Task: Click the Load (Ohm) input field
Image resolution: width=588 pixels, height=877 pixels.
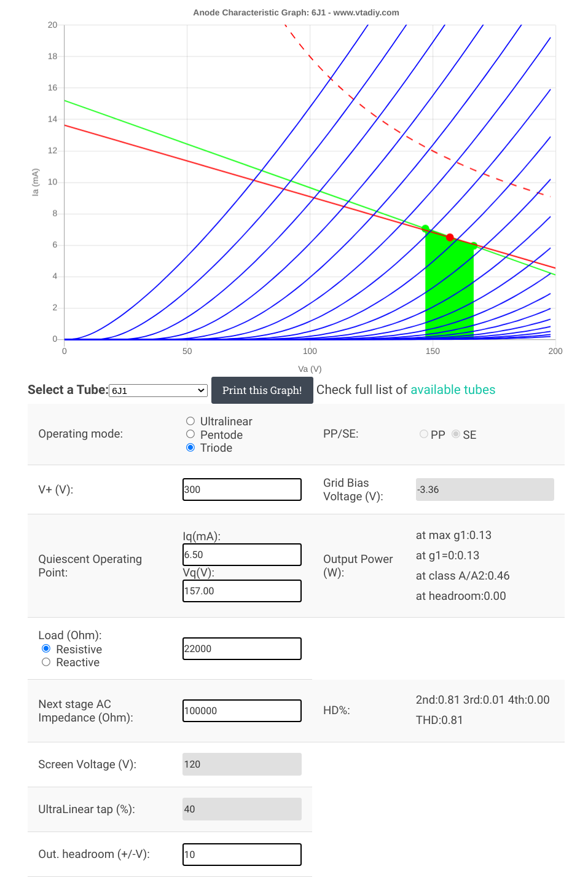Action: pyautogui.click(x=242, y=648)
